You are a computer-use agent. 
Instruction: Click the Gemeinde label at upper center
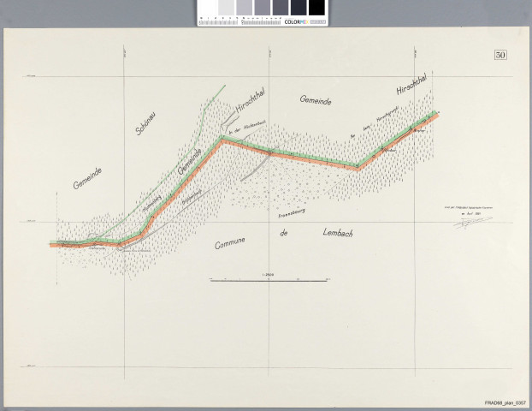315,100
